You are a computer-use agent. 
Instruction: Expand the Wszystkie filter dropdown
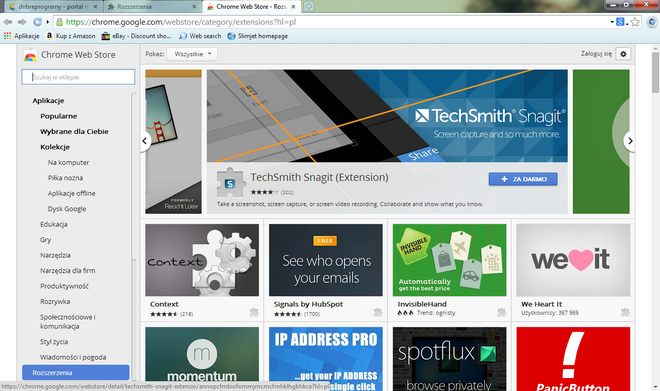pos(192,54)
